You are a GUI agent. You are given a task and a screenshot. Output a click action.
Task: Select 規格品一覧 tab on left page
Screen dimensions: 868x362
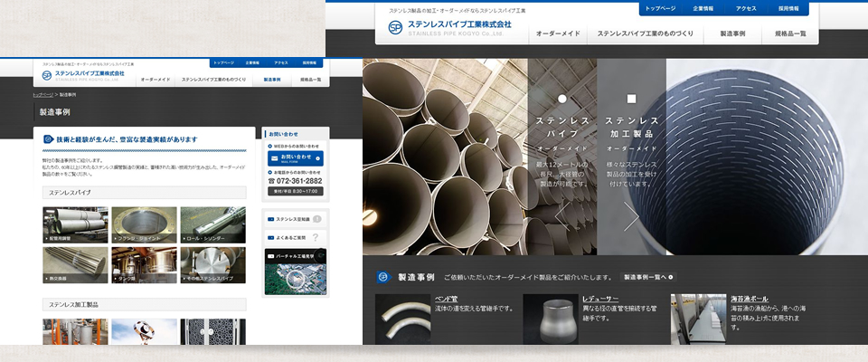click(x=310, y=80)
